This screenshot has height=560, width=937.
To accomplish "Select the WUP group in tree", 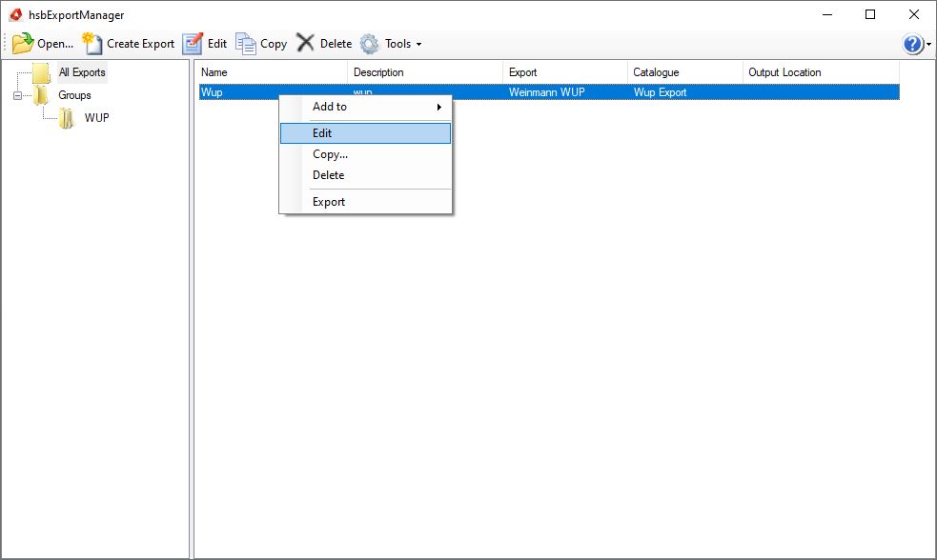I will [97, 118].
